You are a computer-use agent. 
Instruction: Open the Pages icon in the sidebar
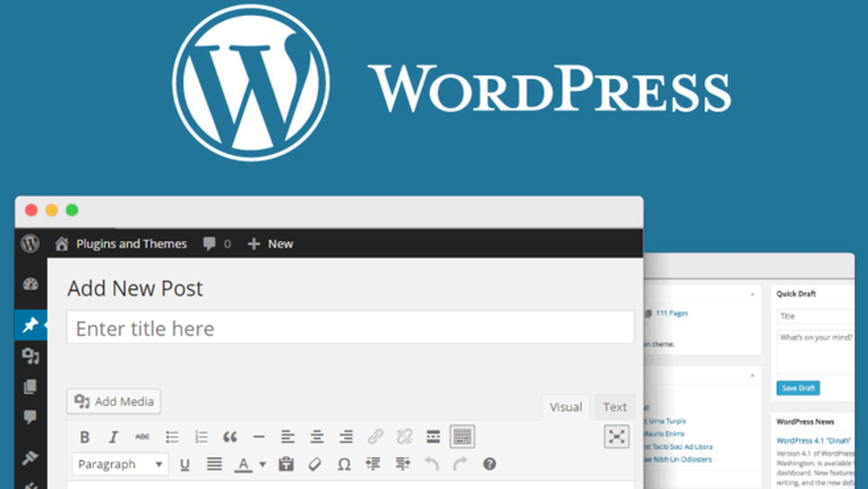click(30, 386)
